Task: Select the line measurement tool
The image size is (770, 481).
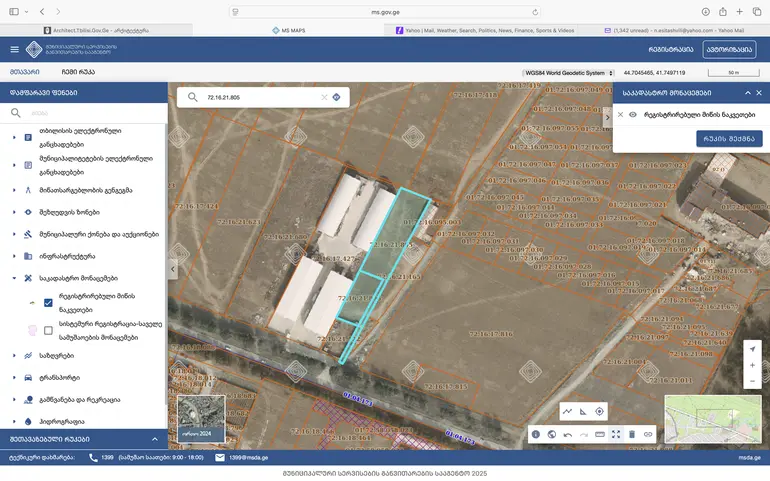Action: pyautogui.click(x=567, y=411)
